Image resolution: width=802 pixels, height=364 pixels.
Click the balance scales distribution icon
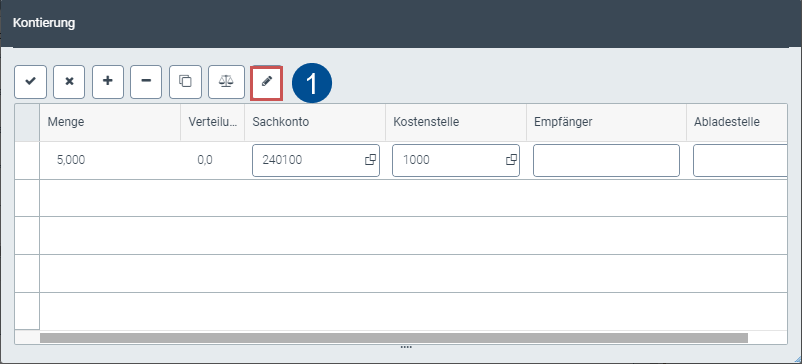click(x=226, y=82)
